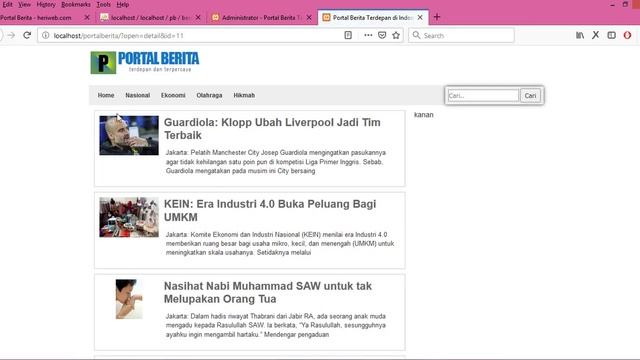
Task: Open the Nasional category link
Action: 138,95
